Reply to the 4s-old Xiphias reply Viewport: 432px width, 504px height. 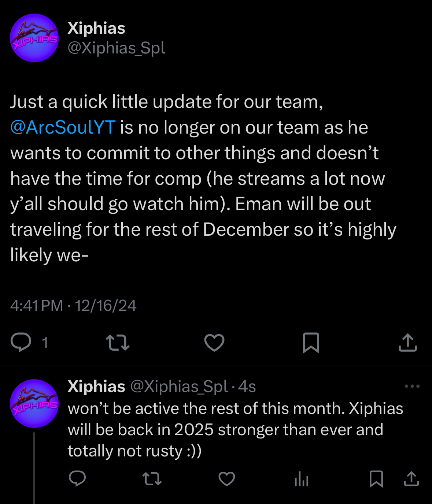click(x=77, y=479)
